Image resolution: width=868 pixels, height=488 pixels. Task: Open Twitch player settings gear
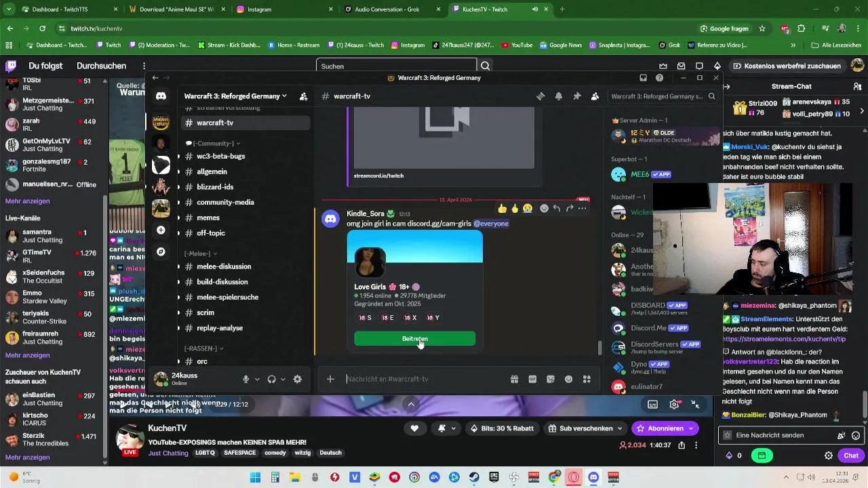coord(674,404)
